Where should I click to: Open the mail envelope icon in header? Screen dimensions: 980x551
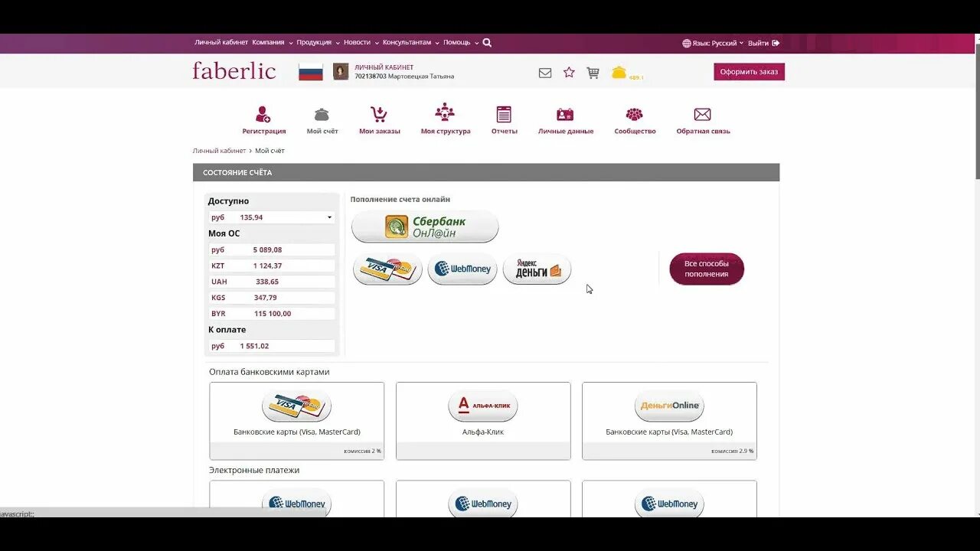pyautogui.click(x=545, y=73)
